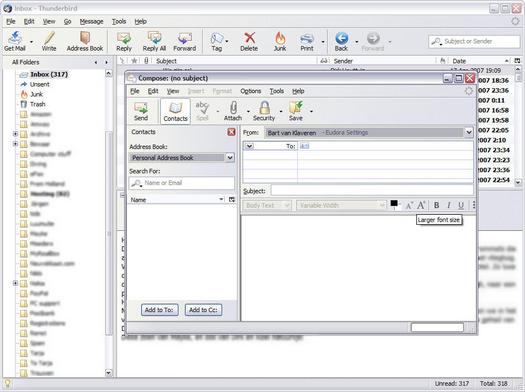
Task: Click the Save icon in Compose toolbar
Action: click(x=296, y=111)
